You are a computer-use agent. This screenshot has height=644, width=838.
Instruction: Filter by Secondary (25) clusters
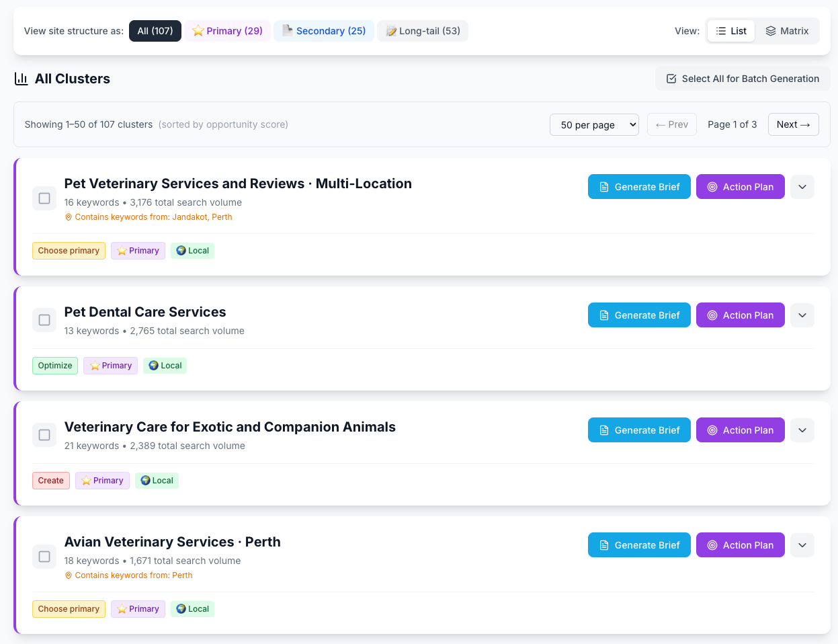[x=324, y=31]
